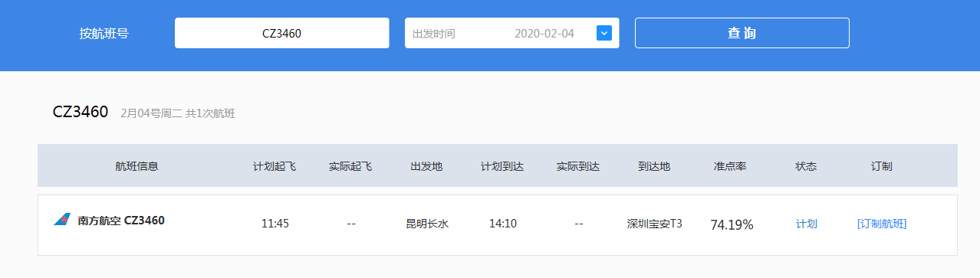Image resolution: width=980 pixels, height=278 pixels.
Task: Click the 到达地 column header
Action: (654, 166)
